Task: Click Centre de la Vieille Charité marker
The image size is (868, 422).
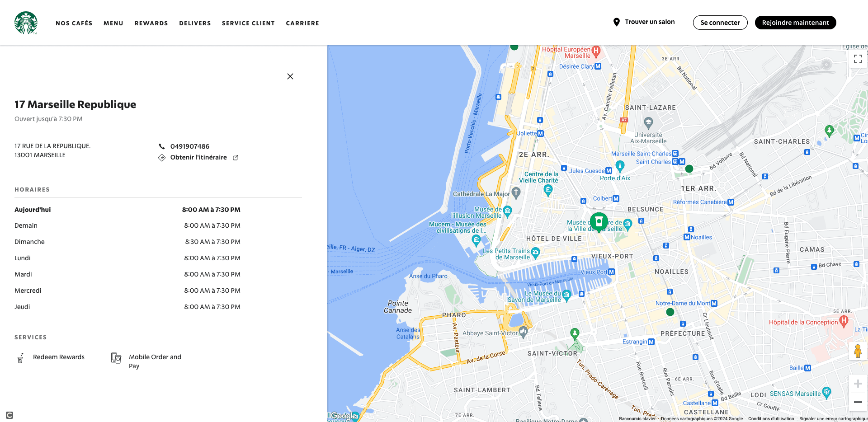Action: click(548, 191)
